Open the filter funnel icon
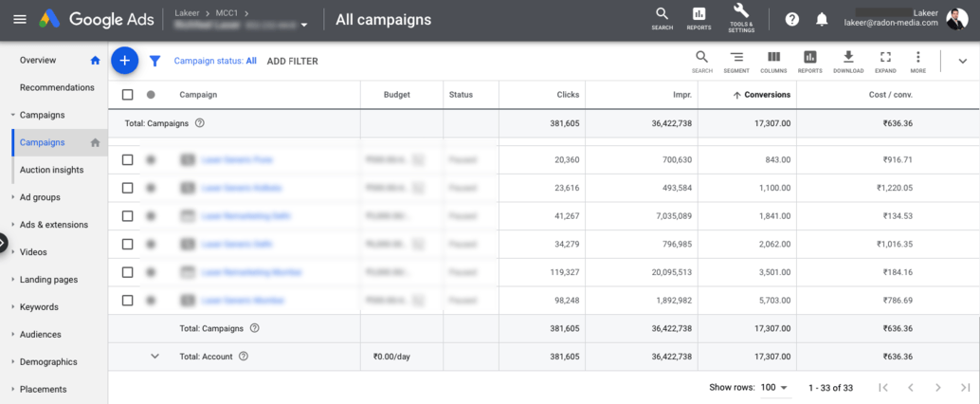The image size is (980, 404). click(155, 61)
